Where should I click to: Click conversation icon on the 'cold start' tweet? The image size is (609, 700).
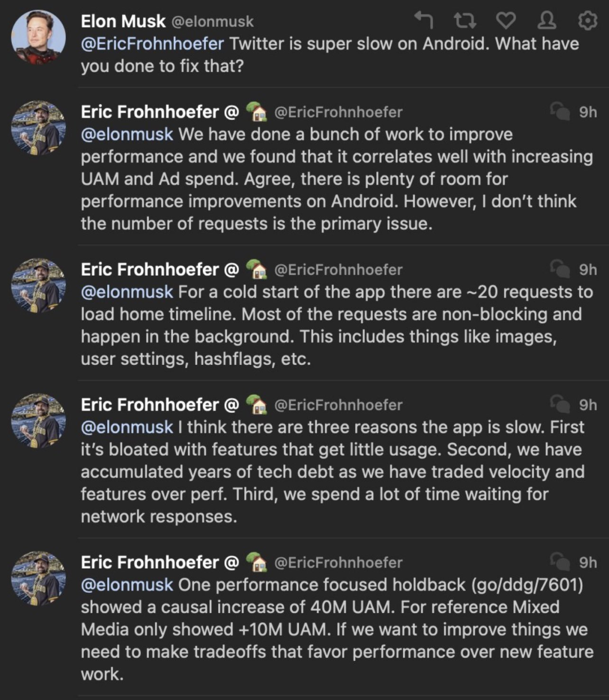(x=560, y=269)
